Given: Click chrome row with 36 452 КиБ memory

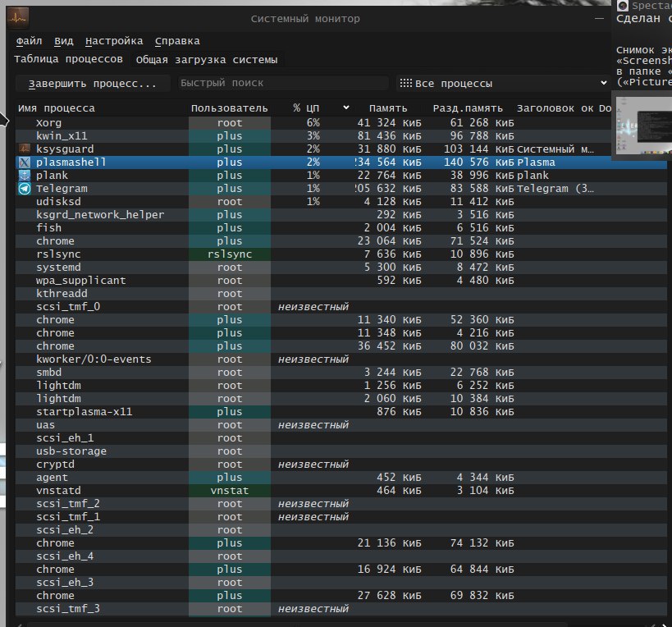Looking at the screenshot, I should pos(341,346).
